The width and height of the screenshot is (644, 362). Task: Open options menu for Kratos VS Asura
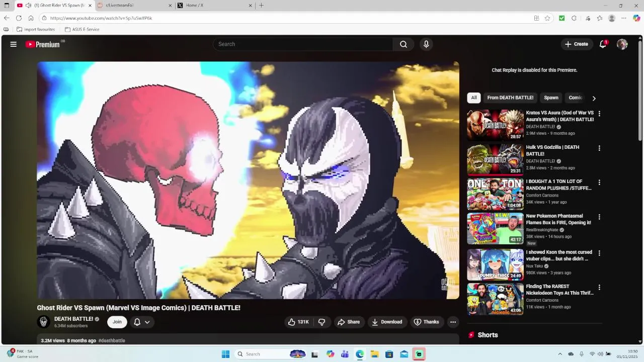click(x=599, y=114)
